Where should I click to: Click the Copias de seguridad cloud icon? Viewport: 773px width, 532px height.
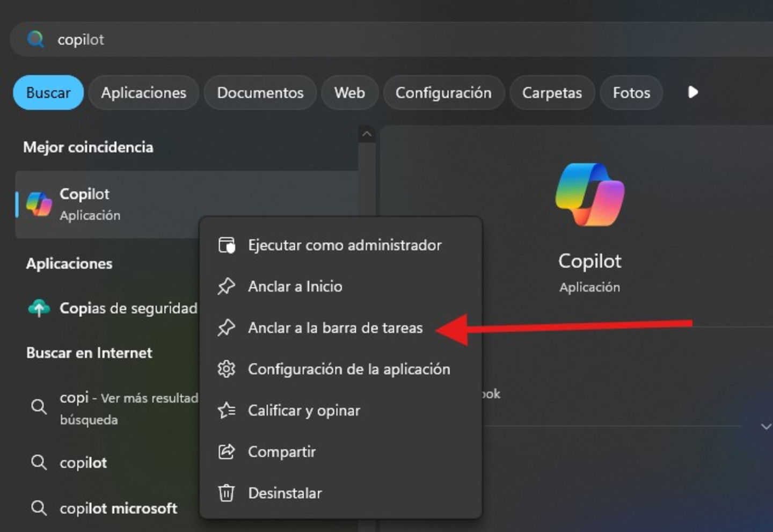click(39, 308)
